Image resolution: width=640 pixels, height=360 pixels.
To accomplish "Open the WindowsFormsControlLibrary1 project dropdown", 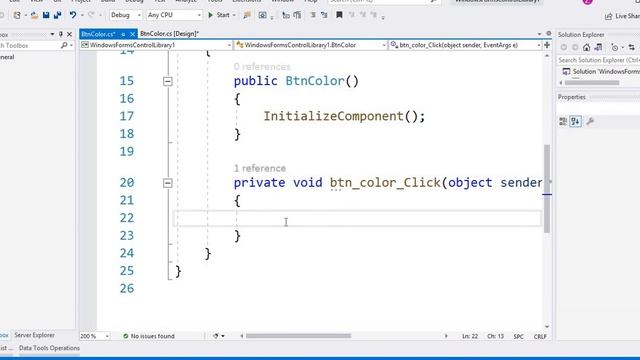I will 156,45.
